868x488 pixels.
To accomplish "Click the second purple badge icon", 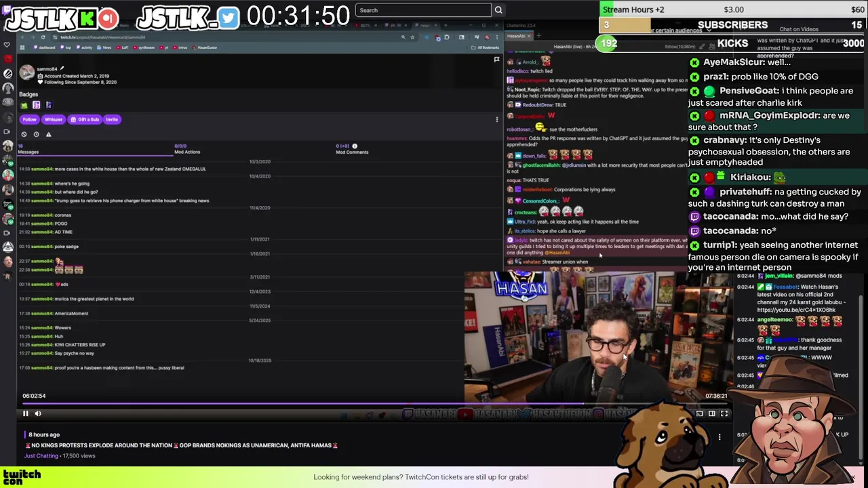I will click(x=37, y=105).
